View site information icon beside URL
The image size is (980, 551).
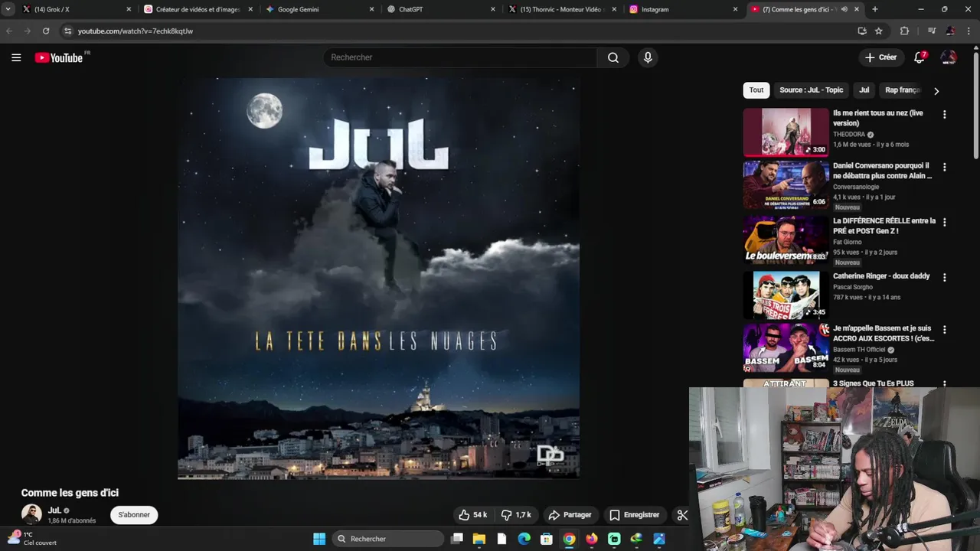(67, 31)
